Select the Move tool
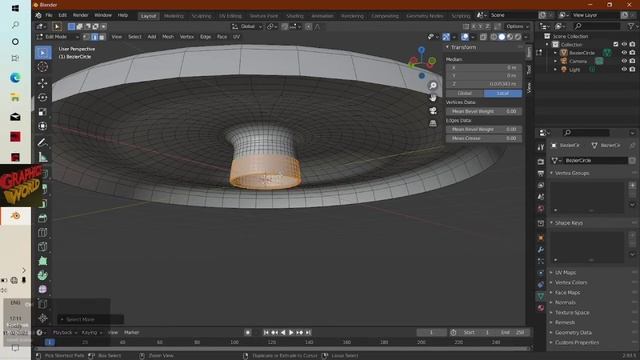Screen dimensions: 640x360 (43, 83)
